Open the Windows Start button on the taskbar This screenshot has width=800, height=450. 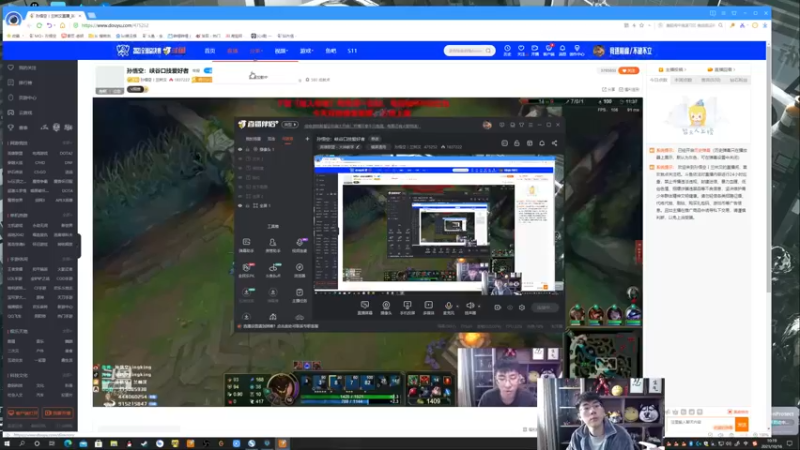click(x=7, y=444)
